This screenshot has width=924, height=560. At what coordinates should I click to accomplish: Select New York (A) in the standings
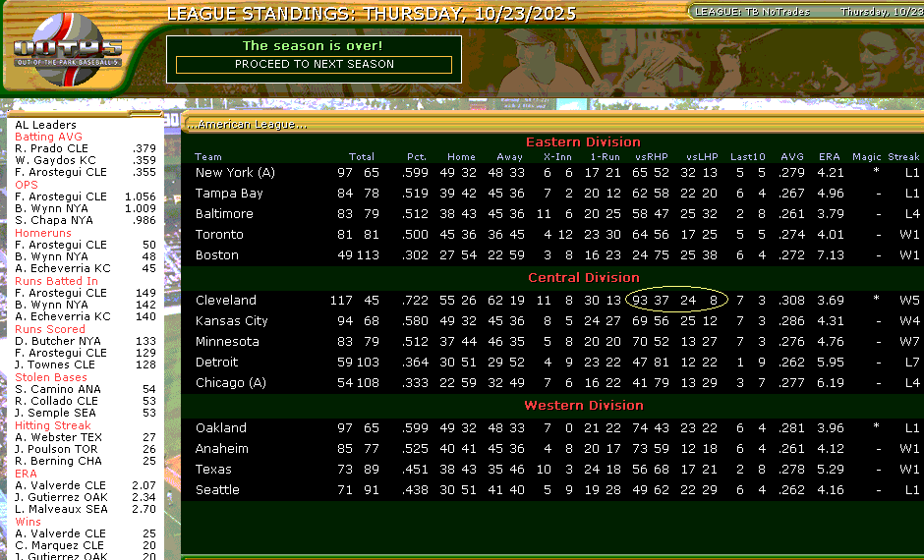coord(235,173)
